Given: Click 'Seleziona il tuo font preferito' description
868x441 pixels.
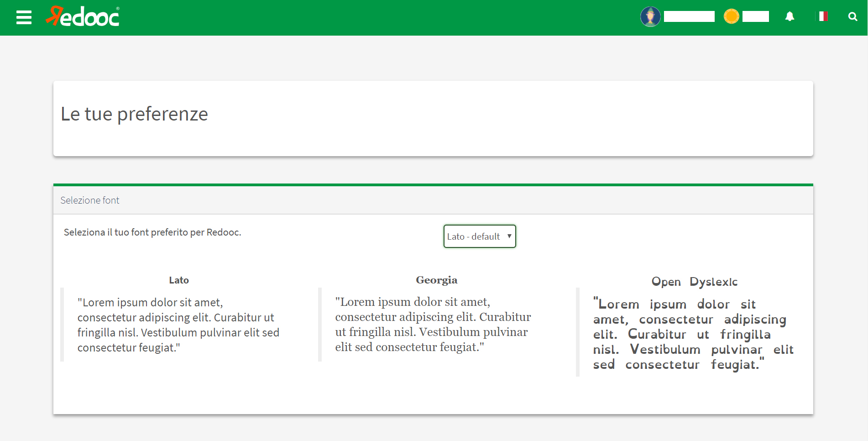Looking at the screenshot, I should [x=152, y=232].
